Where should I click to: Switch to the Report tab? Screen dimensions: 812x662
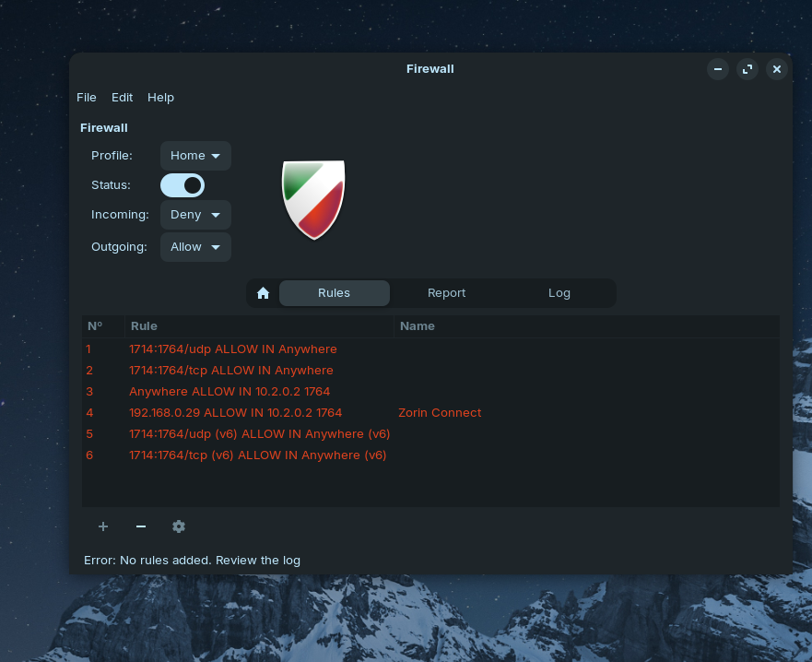446,293
